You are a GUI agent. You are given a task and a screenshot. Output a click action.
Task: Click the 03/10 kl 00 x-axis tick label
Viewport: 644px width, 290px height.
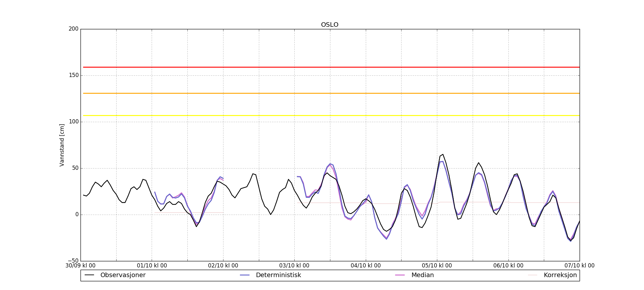point(294,266)
